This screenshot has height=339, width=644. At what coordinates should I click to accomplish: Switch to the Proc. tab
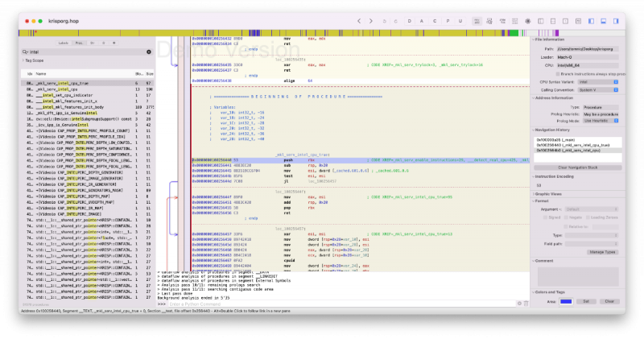click(80, 42)
